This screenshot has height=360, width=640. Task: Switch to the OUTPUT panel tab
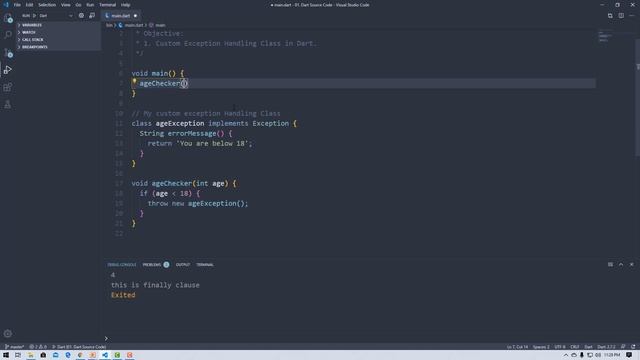pos(183,264)
